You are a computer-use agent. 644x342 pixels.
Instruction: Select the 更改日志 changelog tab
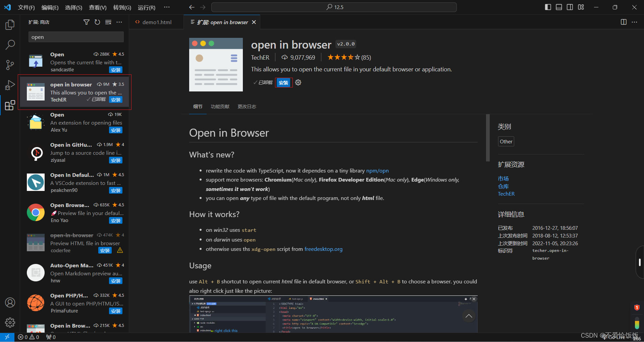[247, 107]
